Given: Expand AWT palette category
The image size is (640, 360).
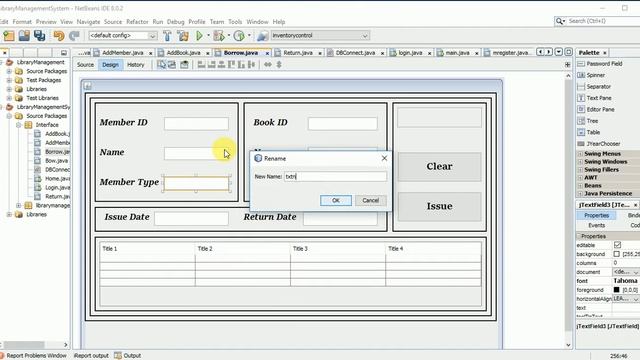Looking at the screenshot, I should pyautogui.click(x=580, y=178).
